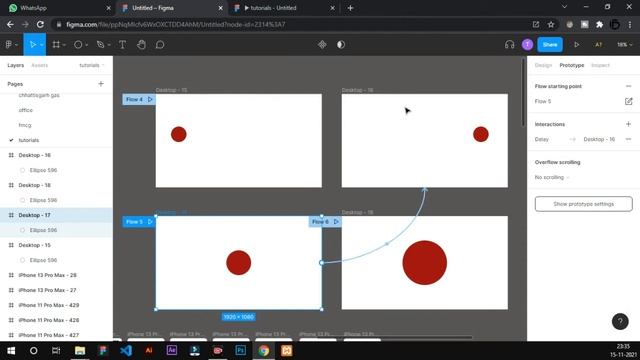Click the headphones audio icon
640x360 pixels.
509,44
